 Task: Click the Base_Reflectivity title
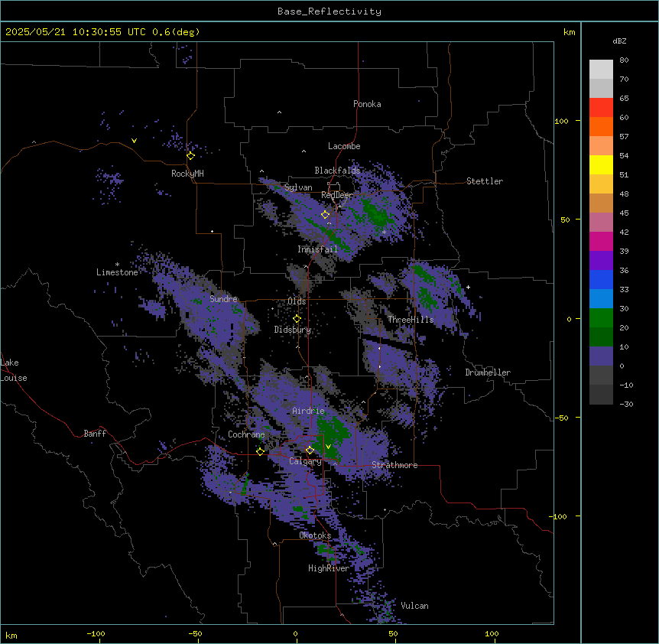329,11
